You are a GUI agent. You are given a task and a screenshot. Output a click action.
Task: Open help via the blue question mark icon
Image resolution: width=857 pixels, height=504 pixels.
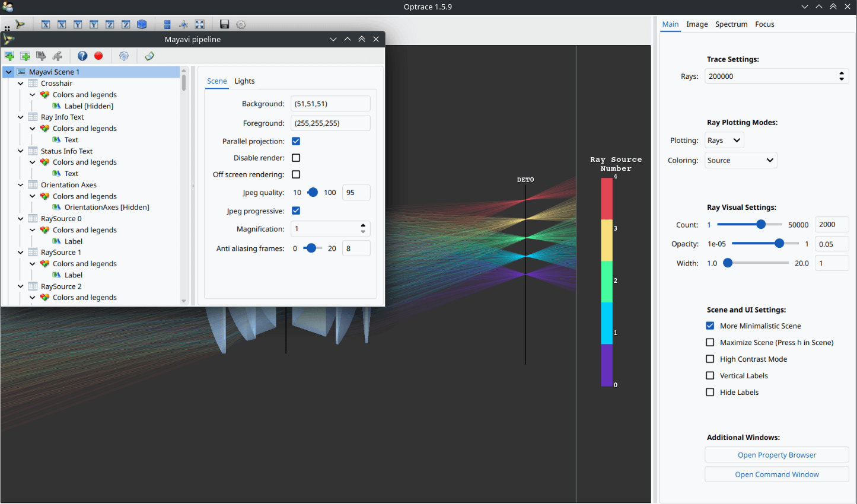click(x=82, y=56)
